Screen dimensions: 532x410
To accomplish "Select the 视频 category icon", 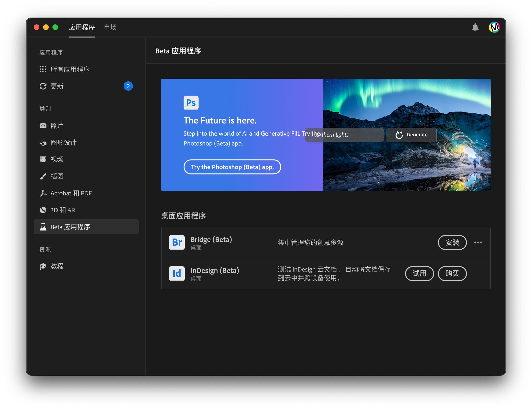I will click(43, 159).
